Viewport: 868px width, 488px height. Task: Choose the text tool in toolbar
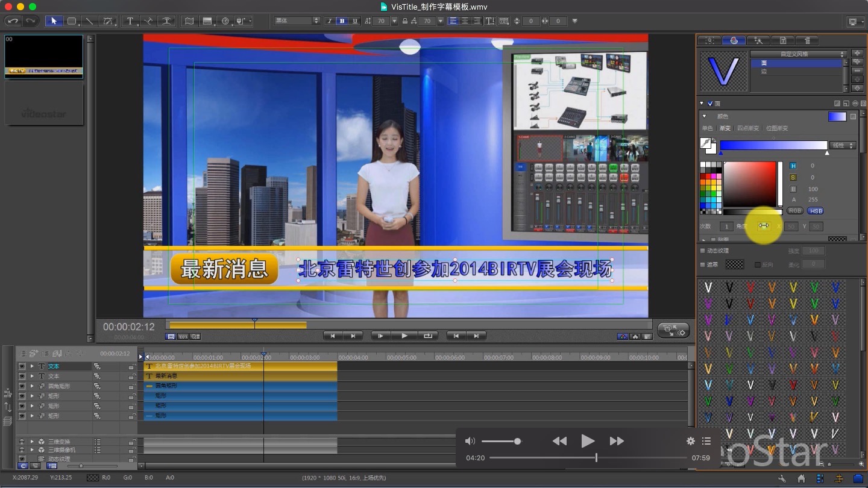130,21
